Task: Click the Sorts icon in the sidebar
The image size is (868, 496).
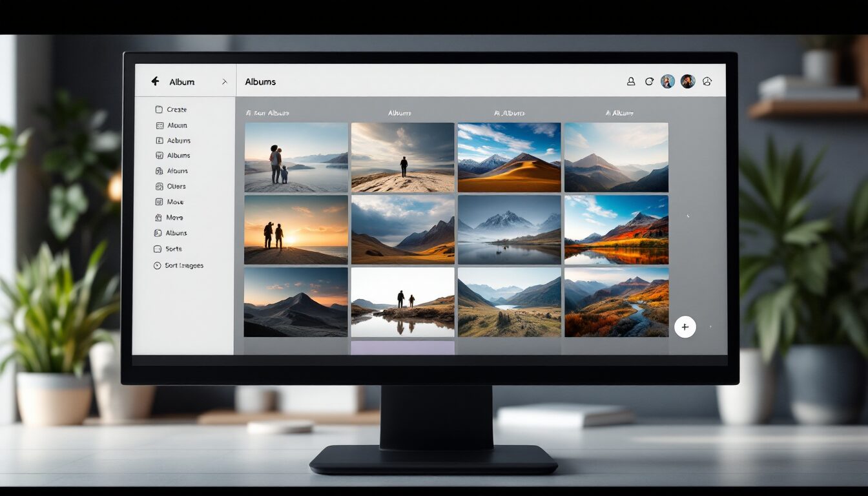Action: (x=158, y=249)
